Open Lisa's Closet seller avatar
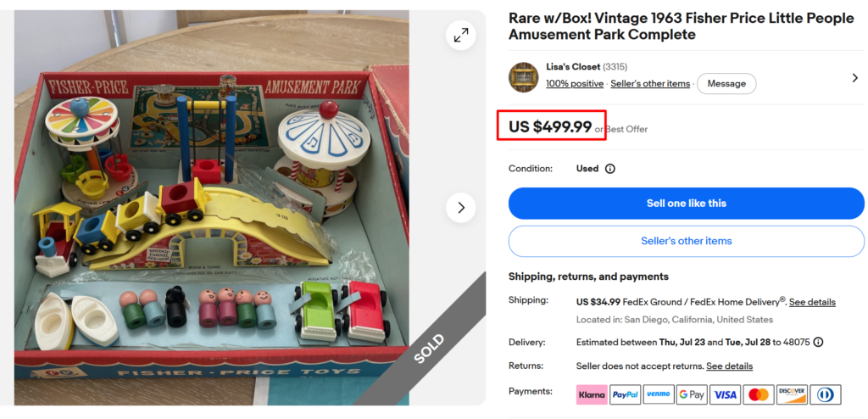The width and height of the screenshot is (868, 419). (x=523, y=77)
